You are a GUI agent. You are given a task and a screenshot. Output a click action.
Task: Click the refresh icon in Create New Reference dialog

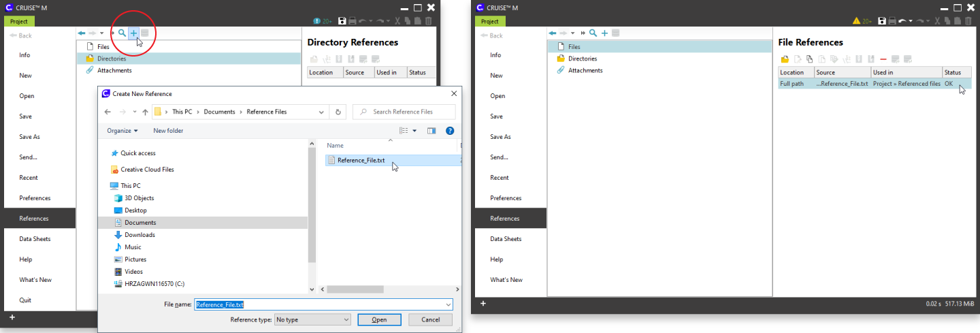click(x=338, y=112)
